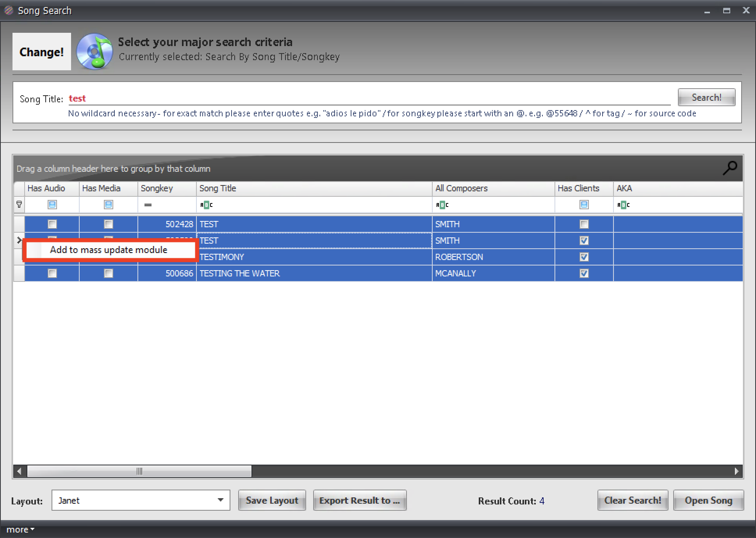This screenshot has height=538, width=756.
Task: Click the Export Result to button
Action: 359,500
